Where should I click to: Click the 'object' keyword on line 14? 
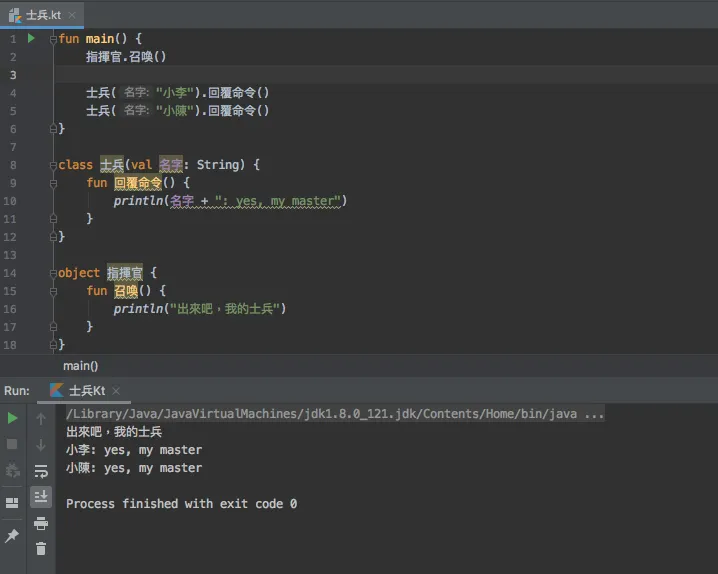79,273
